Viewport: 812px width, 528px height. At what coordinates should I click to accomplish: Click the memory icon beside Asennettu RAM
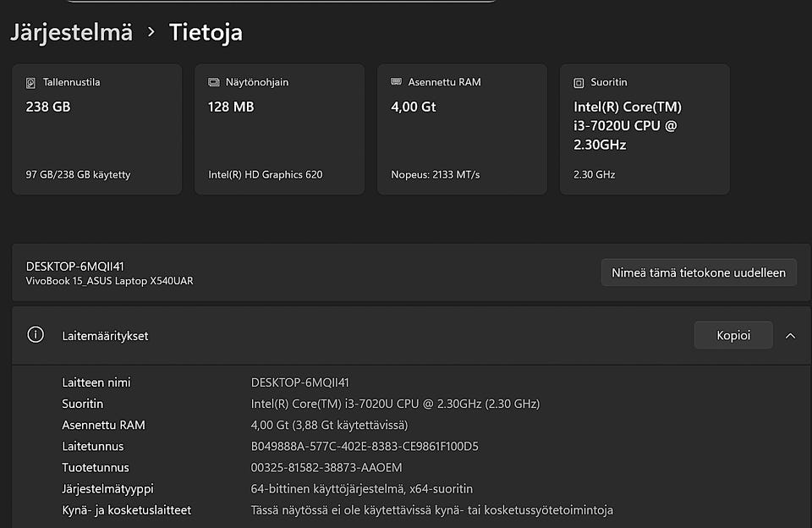pyautogui.click(x=396, y=82)
